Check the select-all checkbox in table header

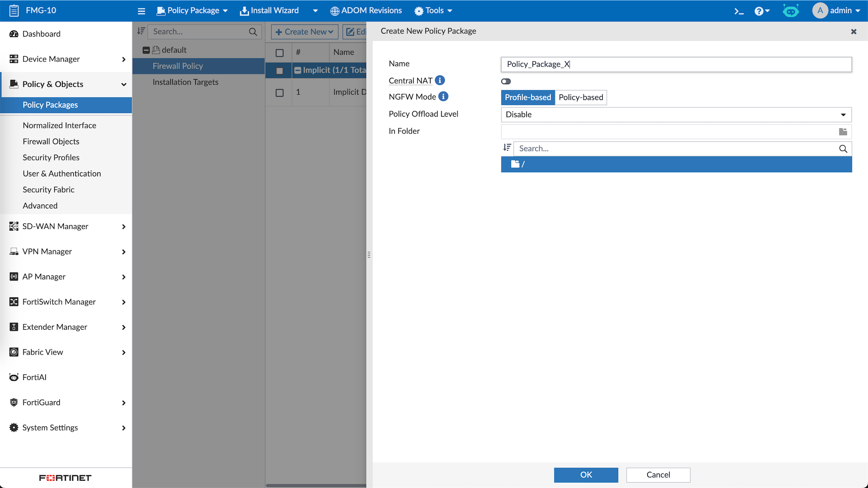pos(279,53)
